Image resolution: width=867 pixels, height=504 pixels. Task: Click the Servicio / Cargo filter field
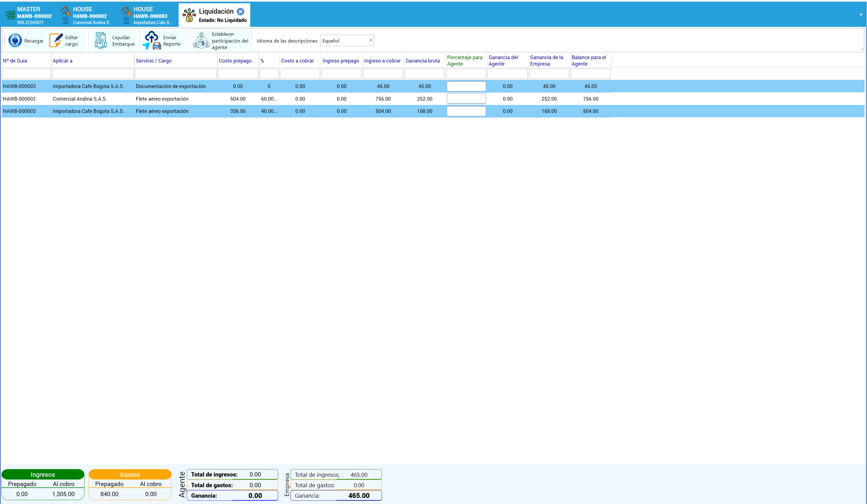176,73
